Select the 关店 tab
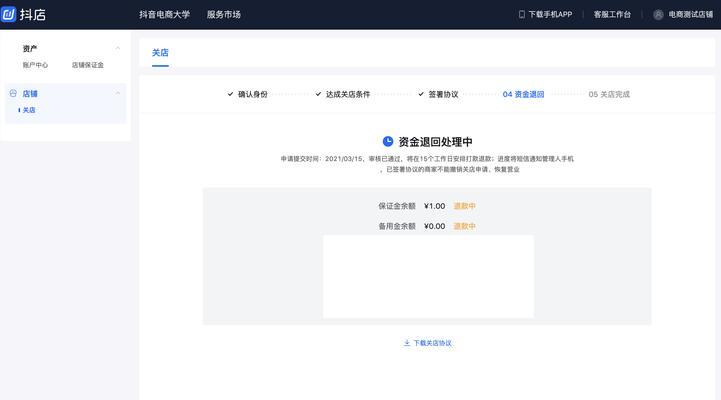 pos(160,52)
